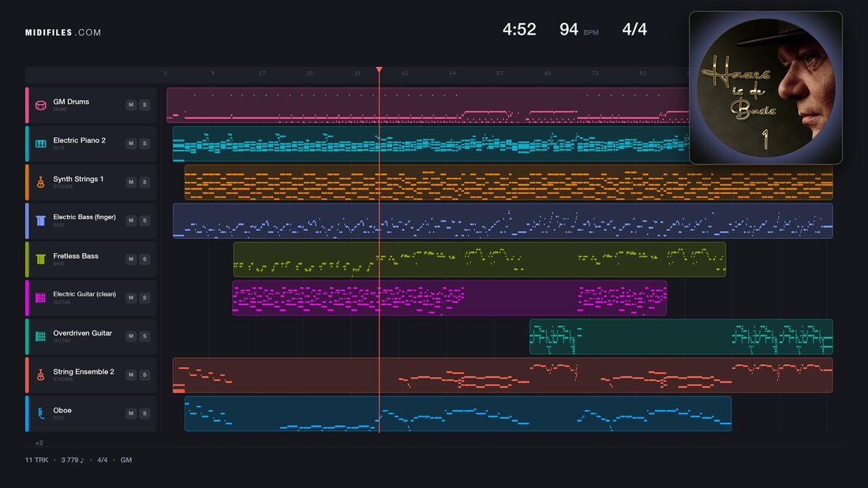
Task: Click the 4/4 time signature in header
Action: [634, 29]
